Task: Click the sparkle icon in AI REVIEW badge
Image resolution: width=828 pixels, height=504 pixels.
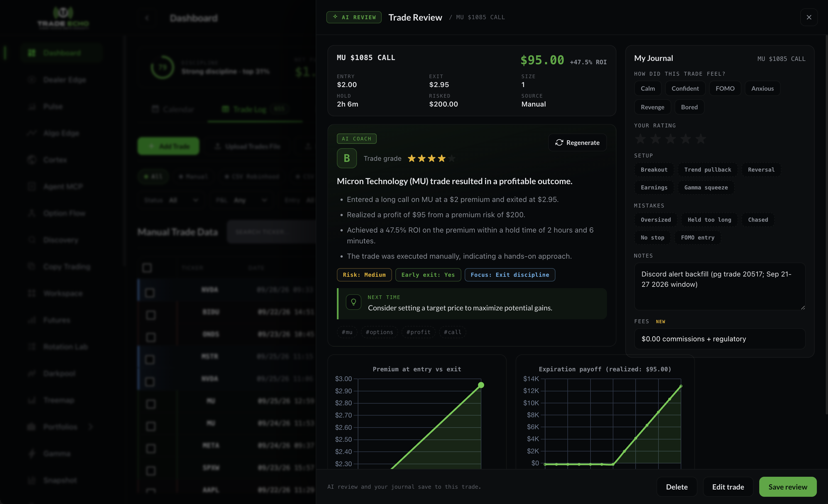Action: point(335,17)
